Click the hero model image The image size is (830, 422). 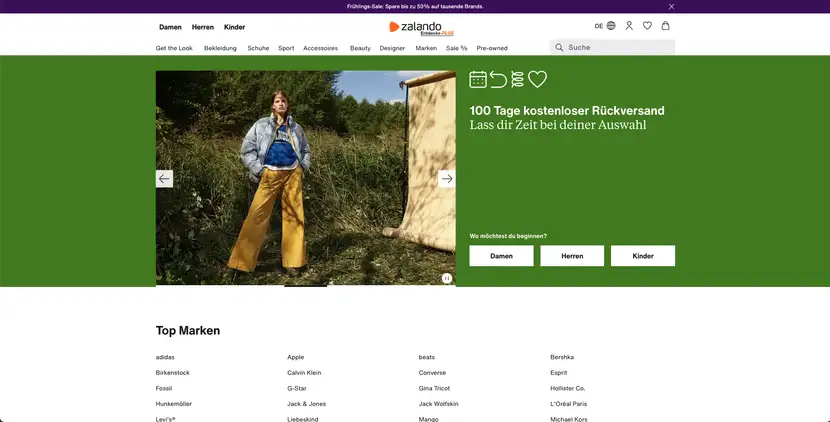pyautogui.click(x=305, y=178)
